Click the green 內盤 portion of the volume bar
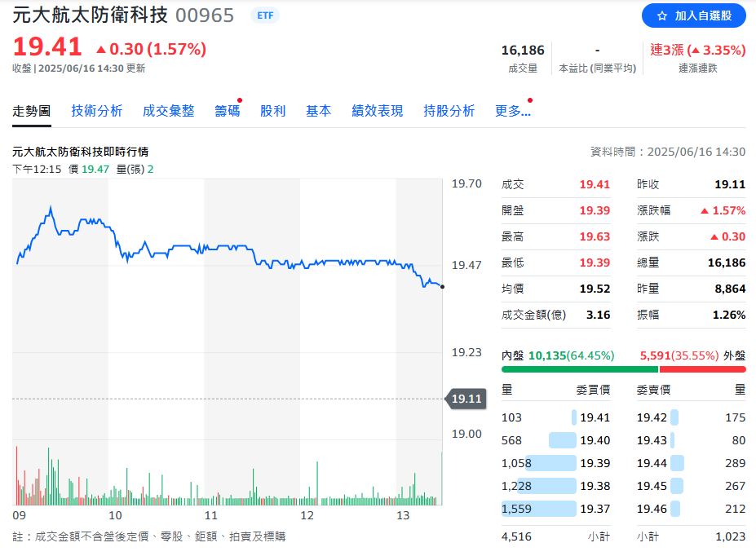756x556 pixels. coord(580,369)
